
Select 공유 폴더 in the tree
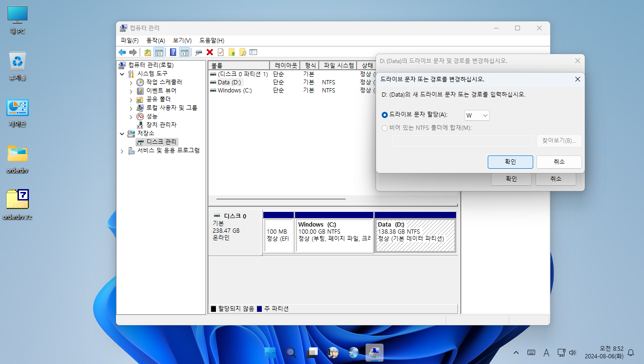pyautogui.click(x=158, y=99)
